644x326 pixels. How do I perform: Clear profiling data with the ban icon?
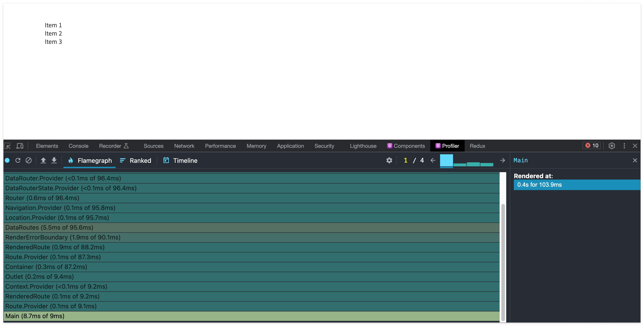click(x=28, y=160)
